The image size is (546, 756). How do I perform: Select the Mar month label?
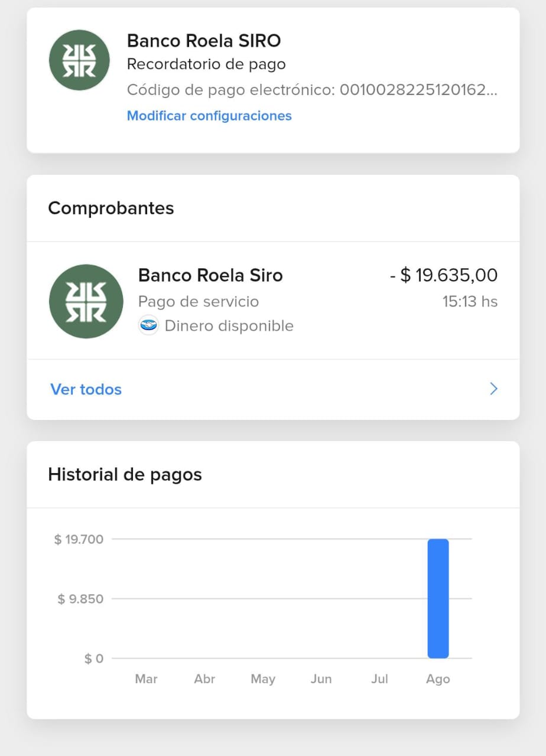click(146, 679)
